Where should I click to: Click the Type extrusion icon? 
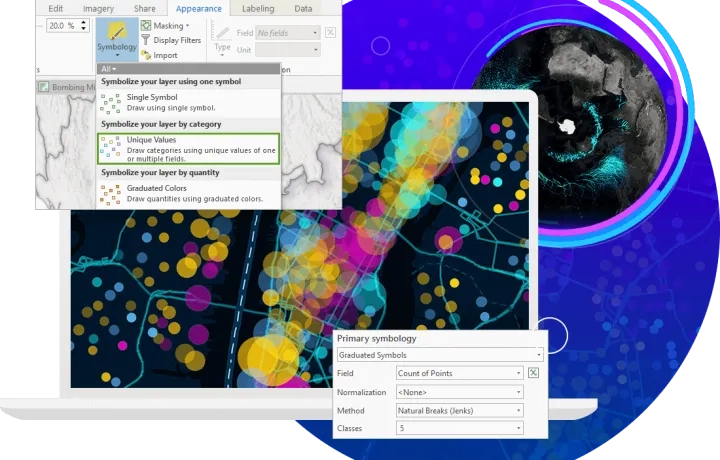click(x=223, y=33)
